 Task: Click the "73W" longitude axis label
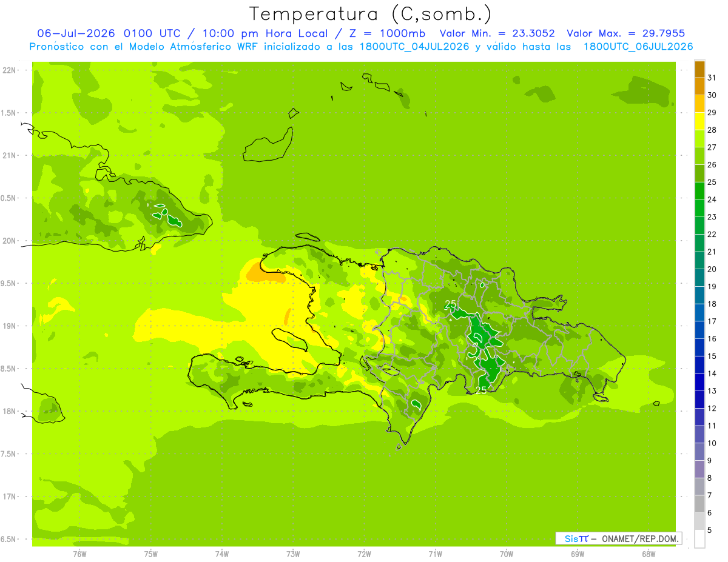[x=293, y=554]
